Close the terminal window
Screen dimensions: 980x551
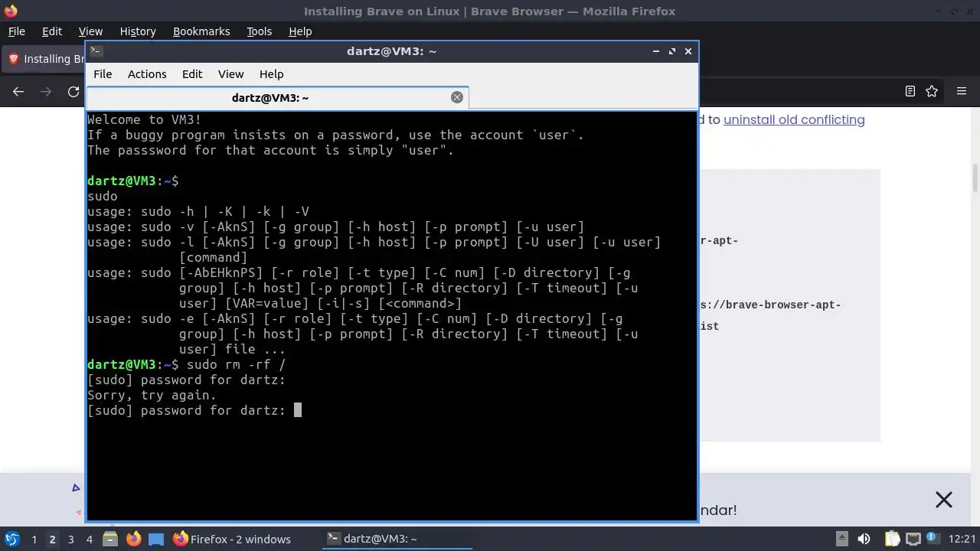coord(688,51)
